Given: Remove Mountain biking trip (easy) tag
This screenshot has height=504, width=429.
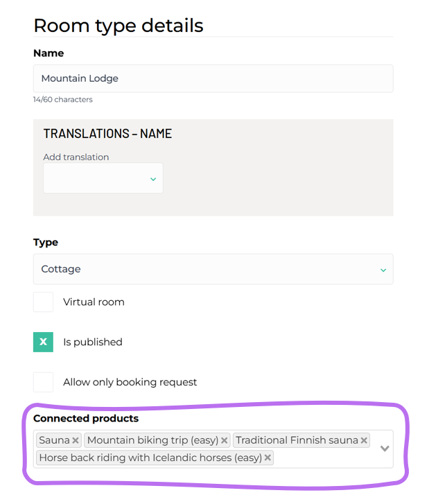Looking at the screenshot, I should tap(225, 441).
